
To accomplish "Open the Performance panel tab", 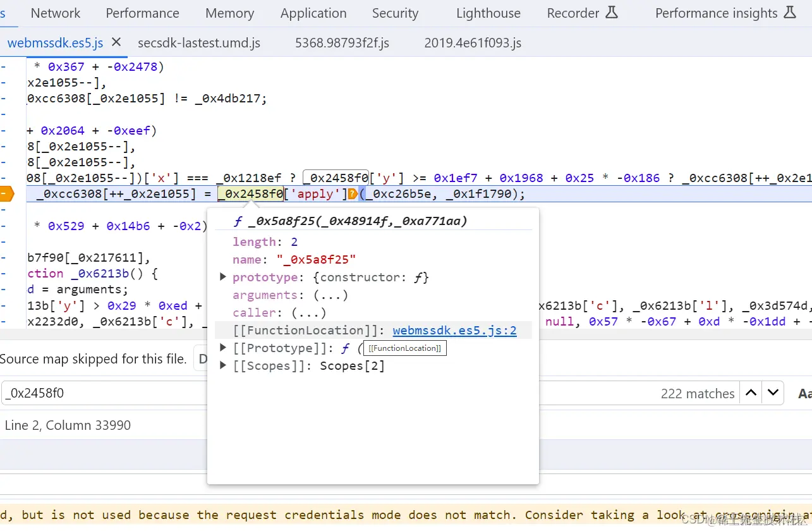I will pyautogui.click(x=142, y=13).
